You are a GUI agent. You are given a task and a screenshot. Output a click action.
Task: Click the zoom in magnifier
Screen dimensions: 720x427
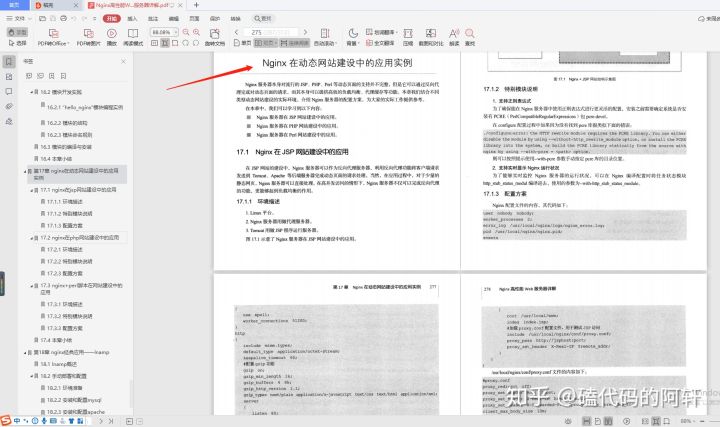tap(197, 32)
